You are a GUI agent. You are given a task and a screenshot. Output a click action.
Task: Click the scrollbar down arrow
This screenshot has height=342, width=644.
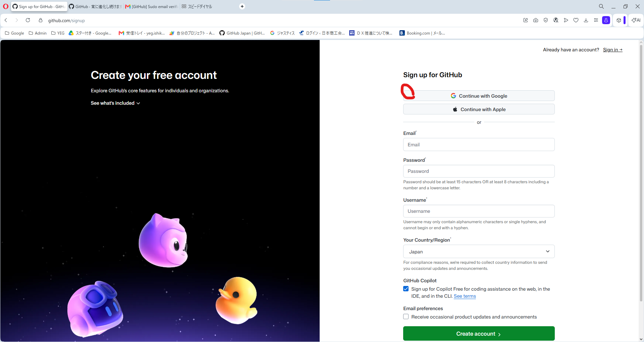(641, 339)
